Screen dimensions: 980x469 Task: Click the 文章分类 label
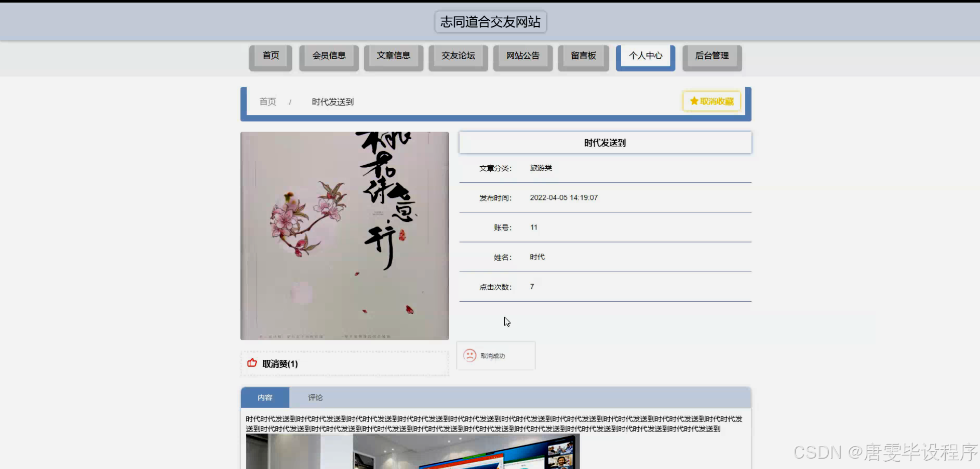click(x=495, y=168)
